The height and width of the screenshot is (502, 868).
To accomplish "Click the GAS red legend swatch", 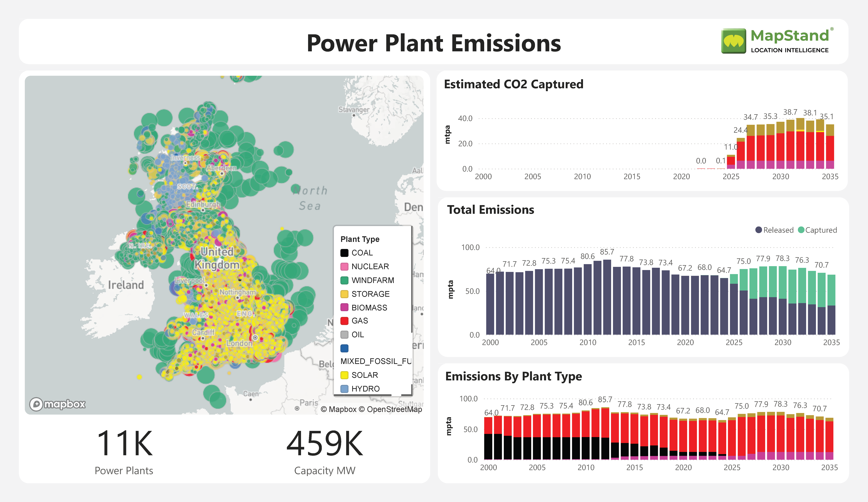I will [x=344, y=321].
